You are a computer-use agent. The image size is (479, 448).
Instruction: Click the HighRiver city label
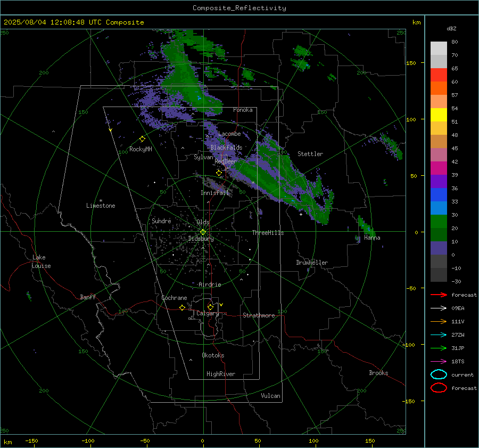click(221, 374)
